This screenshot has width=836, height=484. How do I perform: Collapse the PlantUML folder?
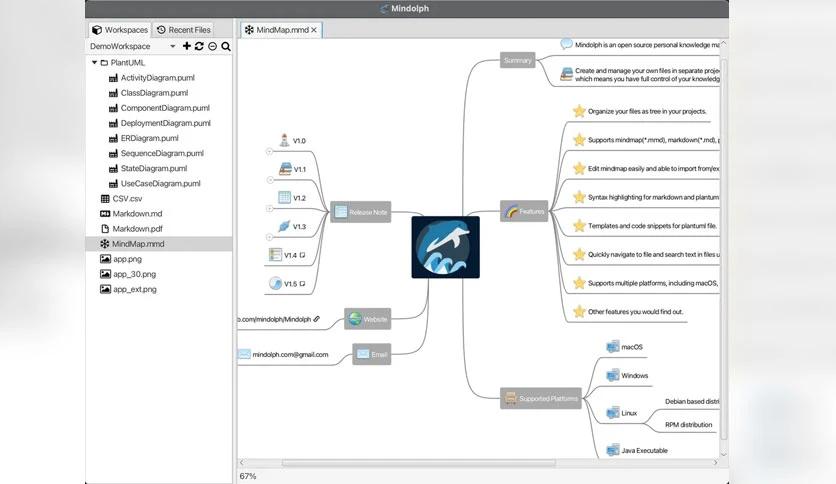tap(94, 62)
